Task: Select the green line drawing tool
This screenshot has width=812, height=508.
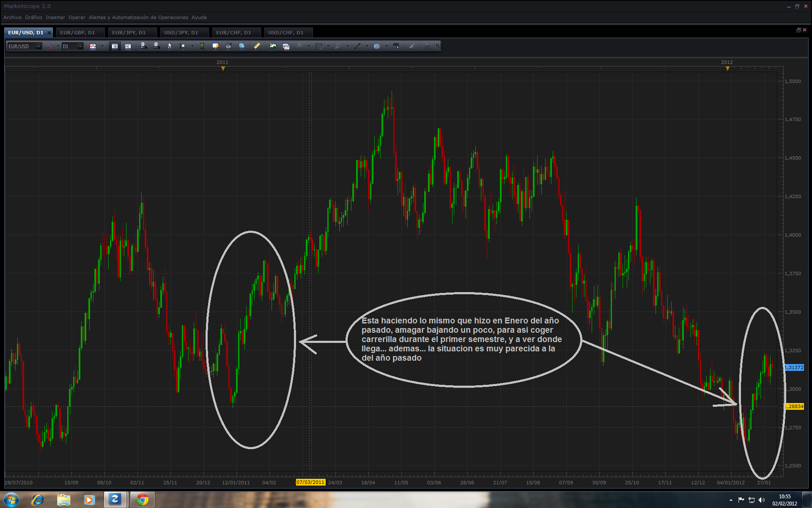Action: coord(357,46)
